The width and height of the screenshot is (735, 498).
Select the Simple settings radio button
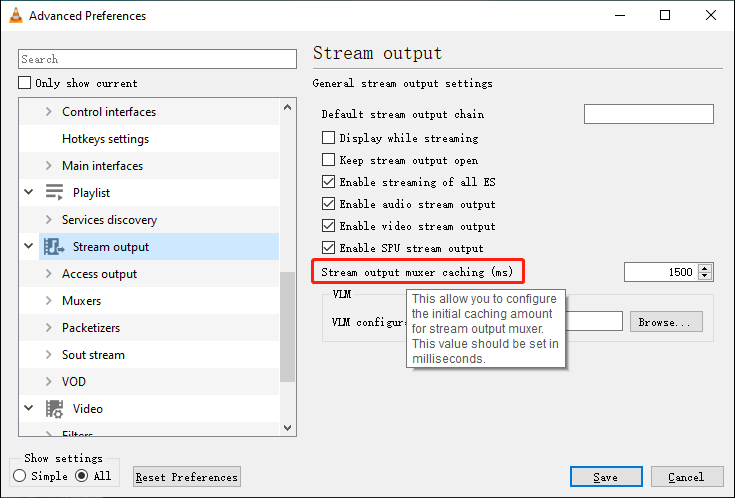coord(20,476)
